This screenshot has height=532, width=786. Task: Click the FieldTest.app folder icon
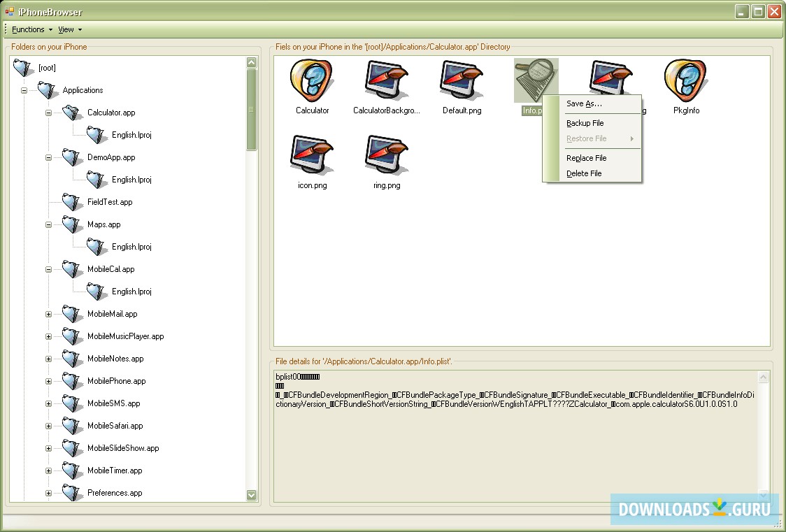tap(73, 202)
